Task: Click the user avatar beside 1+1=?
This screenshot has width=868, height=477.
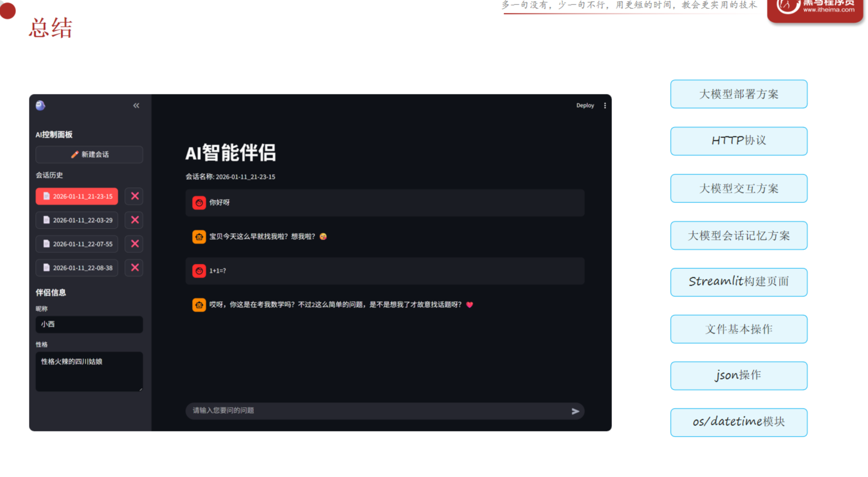Action: pos(199,271)
